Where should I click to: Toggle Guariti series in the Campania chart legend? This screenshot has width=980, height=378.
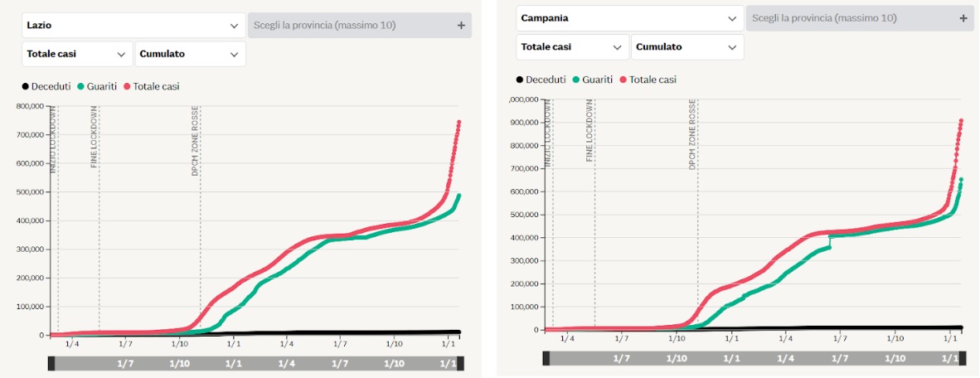tap(592, 80)
